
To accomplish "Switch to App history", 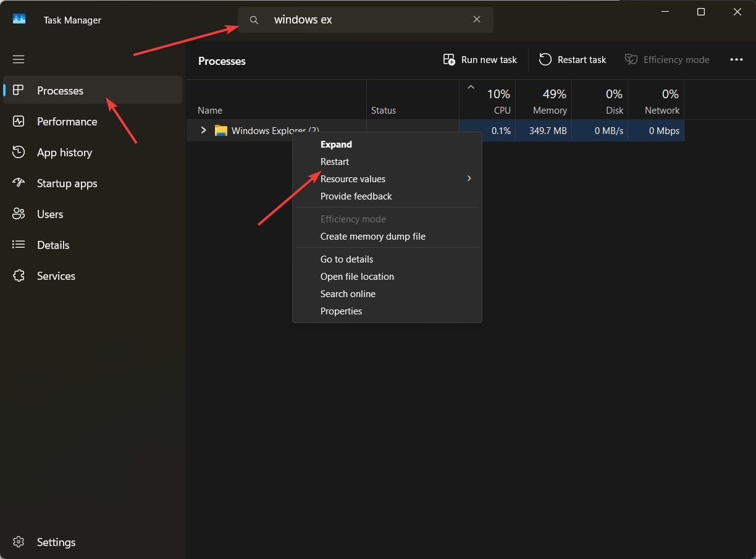I will [x=64, y=152].
